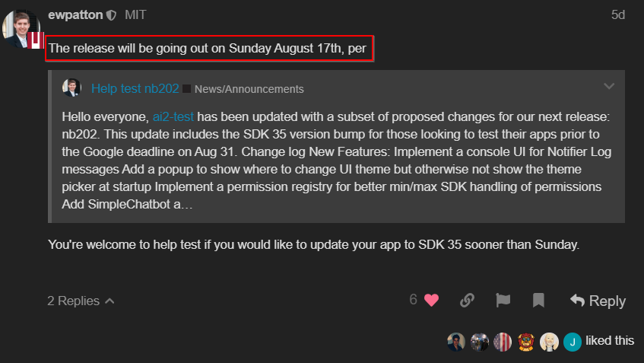Flag this post using the flag icon
The height and width of the screenshot is (363, 644).
click(x=503, y=301)
